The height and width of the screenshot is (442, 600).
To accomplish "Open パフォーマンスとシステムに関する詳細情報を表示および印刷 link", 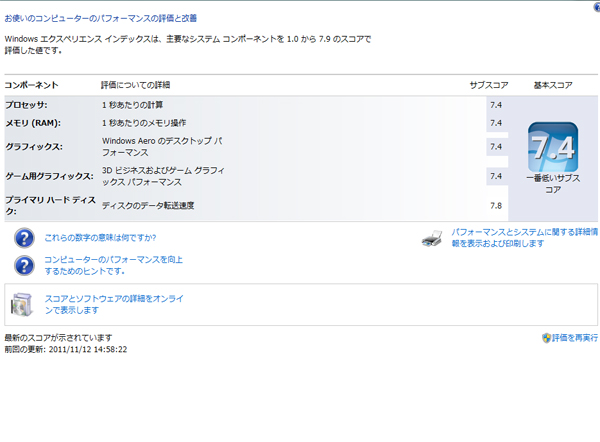I will point(524,238).
